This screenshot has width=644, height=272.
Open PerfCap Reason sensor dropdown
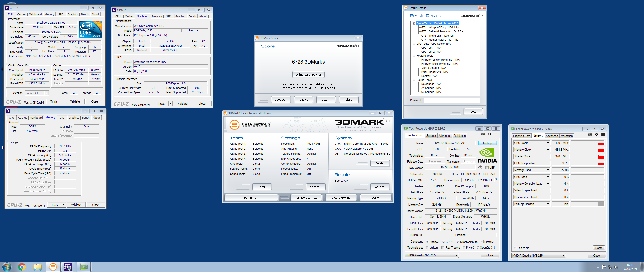[x=548, y=204]
